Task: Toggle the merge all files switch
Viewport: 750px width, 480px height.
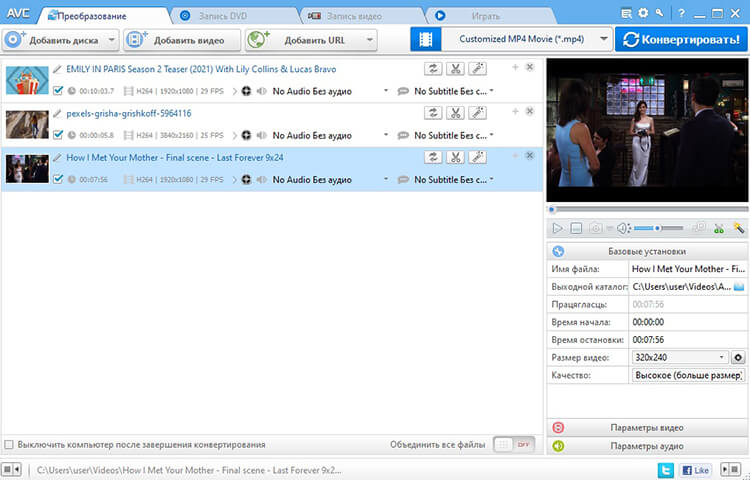Action: click(514, 445)
